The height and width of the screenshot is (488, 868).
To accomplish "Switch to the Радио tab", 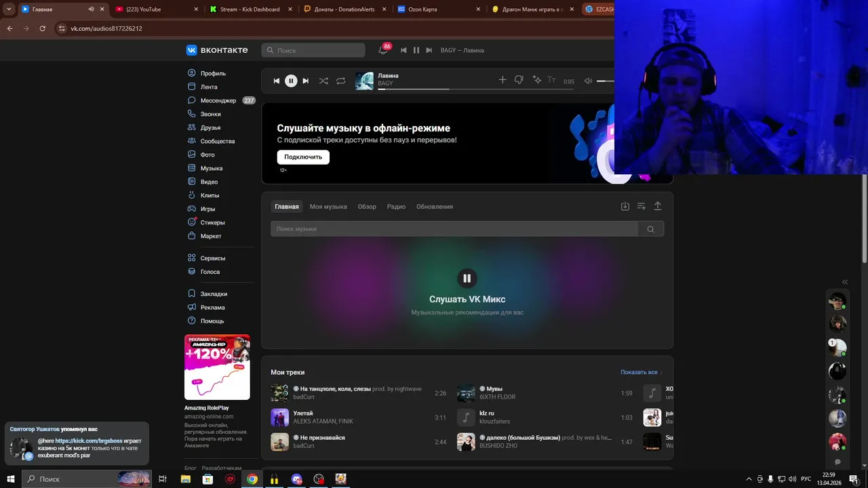I will [x=396, y=207].
